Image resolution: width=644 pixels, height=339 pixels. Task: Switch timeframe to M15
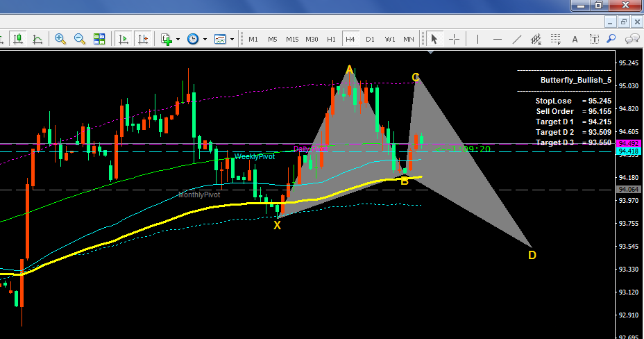pyautogui.click(x=292, y=39)
